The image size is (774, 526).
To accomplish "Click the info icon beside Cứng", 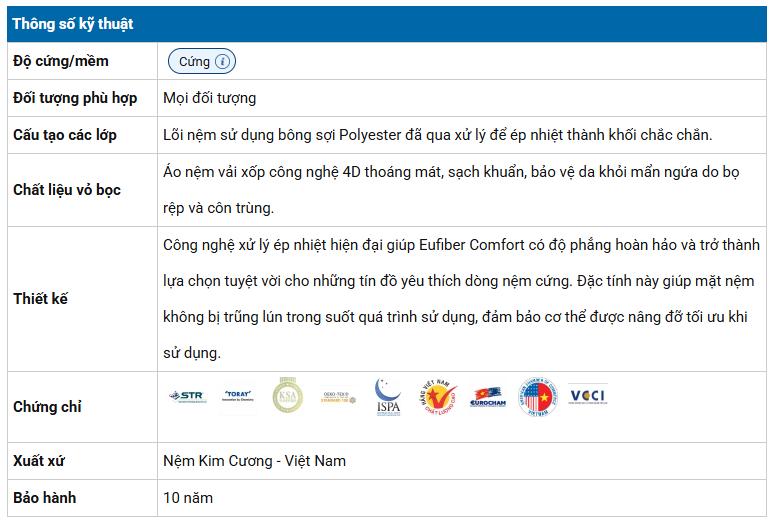I will click(x=223, y=62).
